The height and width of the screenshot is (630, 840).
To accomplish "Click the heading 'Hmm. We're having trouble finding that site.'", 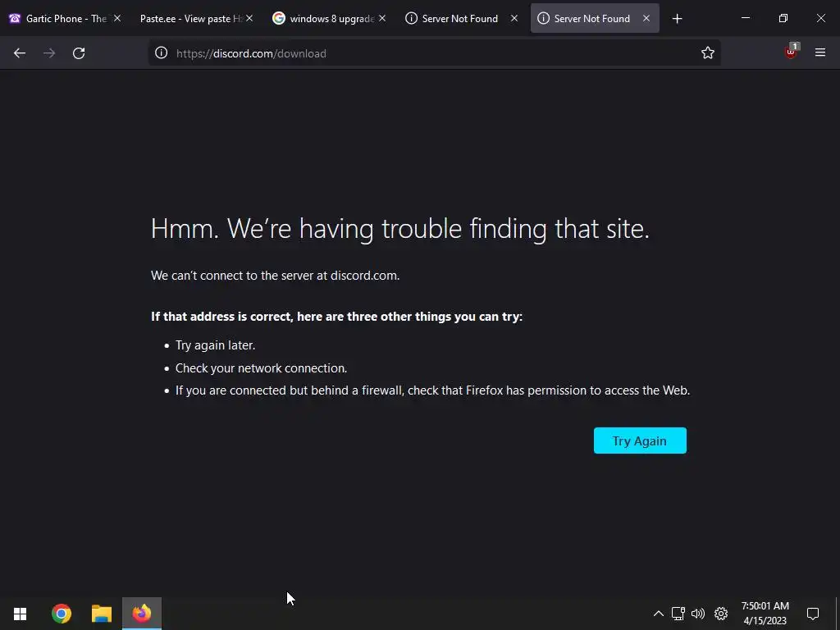I will 400,229.
